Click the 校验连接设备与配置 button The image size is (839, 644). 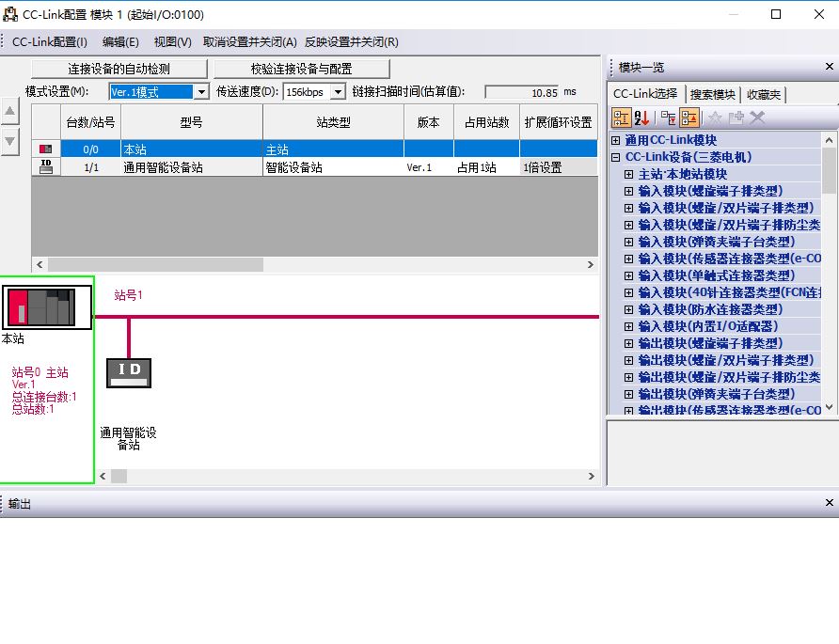coord(301,69)
